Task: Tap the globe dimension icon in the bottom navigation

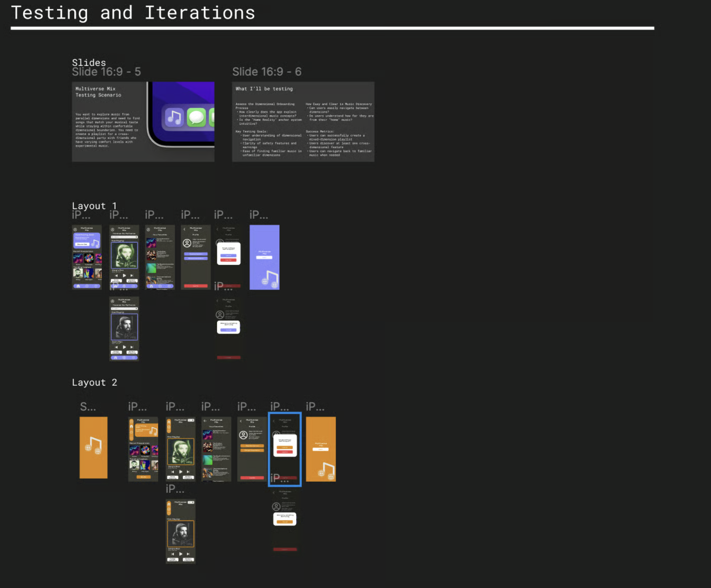Action: (x=87, y=286)
